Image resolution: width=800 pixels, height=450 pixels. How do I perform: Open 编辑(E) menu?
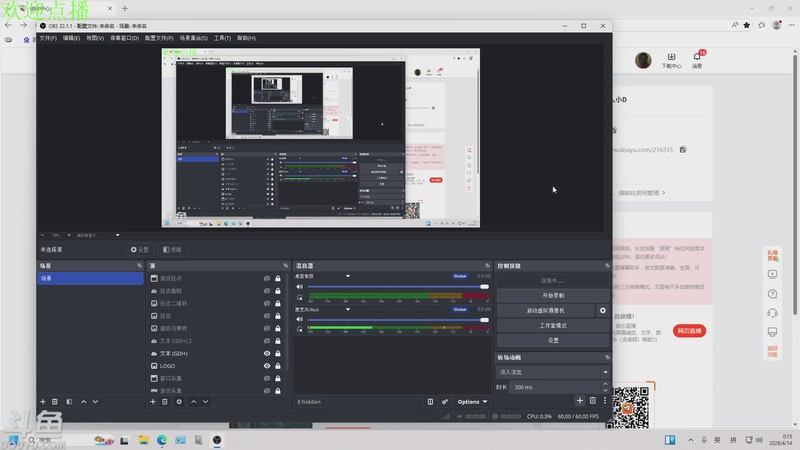click(71, 38)
